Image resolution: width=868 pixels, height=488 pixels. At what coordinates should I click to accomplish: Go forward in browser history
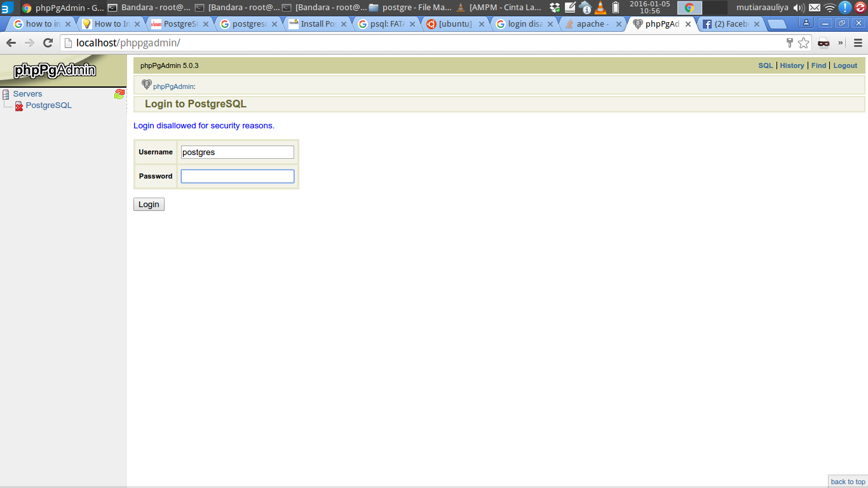coord(29,43)
